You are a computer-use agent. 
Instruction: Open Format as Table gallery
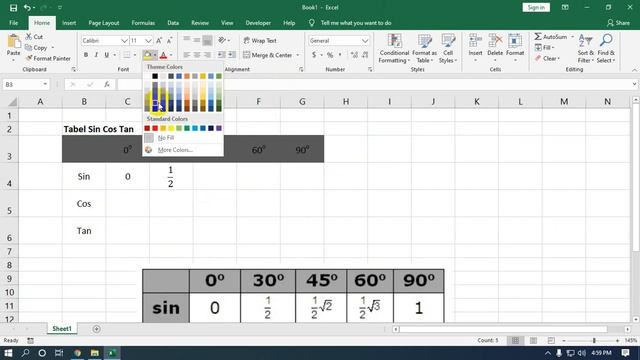point(424,49)
